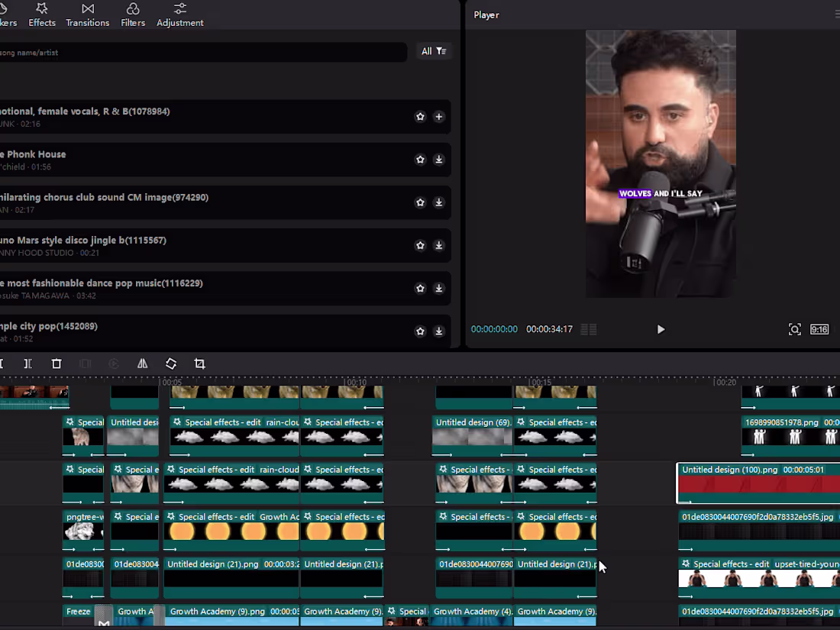Favorite the Phonk House track
Viewport: 840px width, 630px height.
coord(420,160)
